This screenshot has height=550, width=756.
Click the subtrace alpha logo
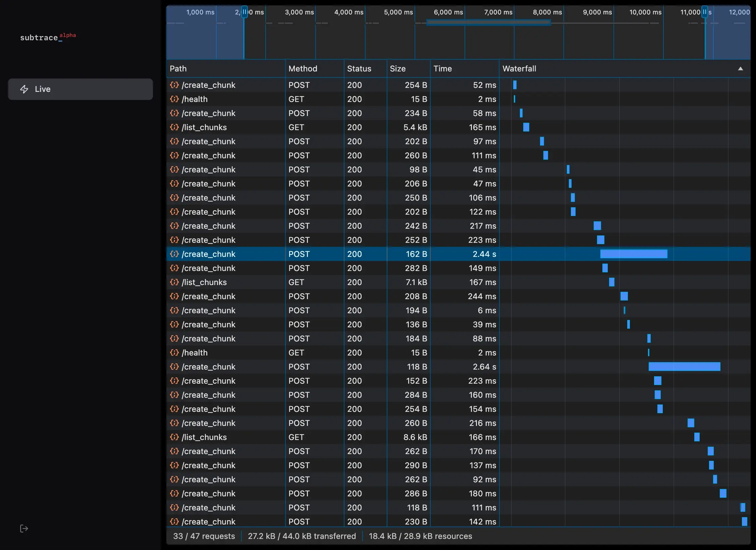[x=48, y=37]
